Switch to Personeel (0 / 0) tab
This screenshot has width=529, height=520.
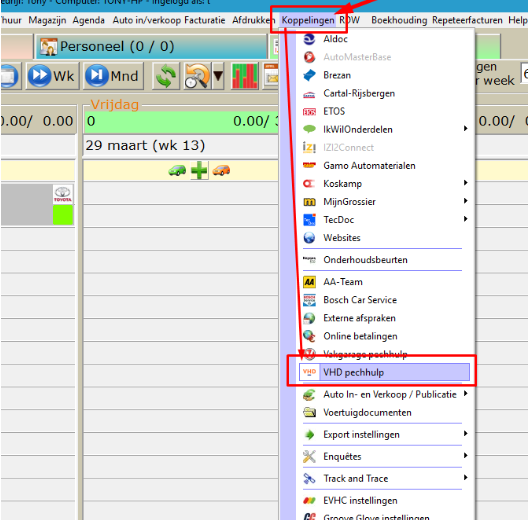pos(151,47)
